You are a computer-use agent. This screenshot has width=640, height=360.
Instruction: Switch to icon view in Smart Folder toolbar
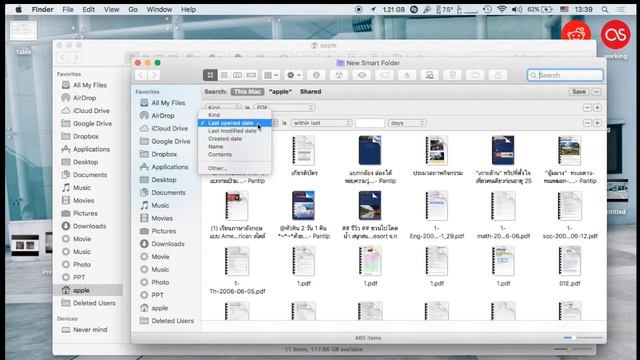point(210,75)
